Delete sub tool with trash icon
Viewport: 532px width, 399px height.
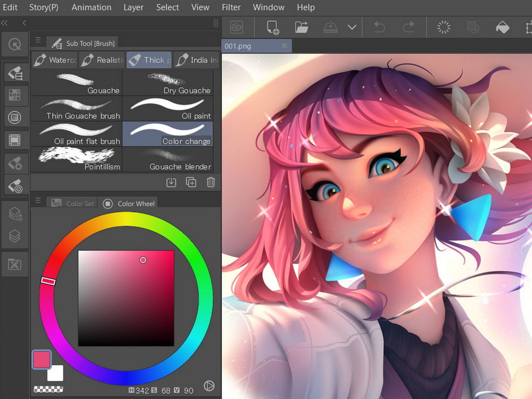[210, 182]
